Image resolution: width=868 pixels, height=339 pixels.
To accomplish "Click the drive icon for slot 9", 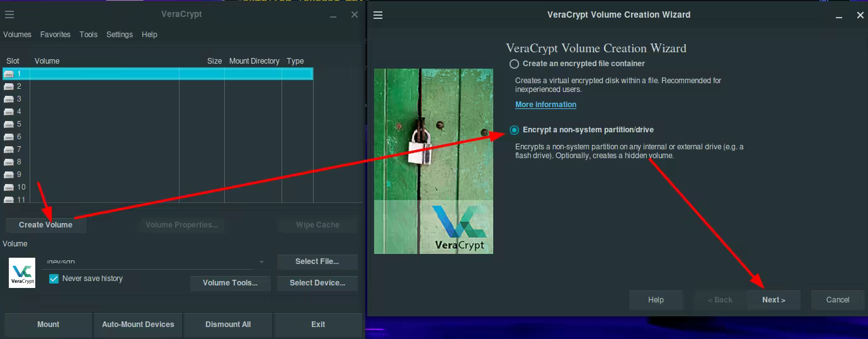I will pos(9,175).
